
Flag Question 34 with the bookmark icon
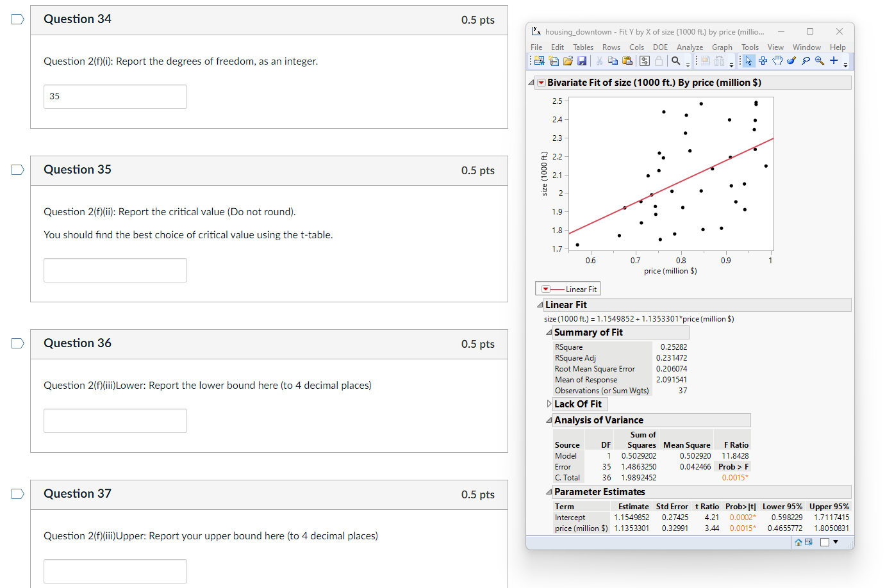(x=18, y=19)
